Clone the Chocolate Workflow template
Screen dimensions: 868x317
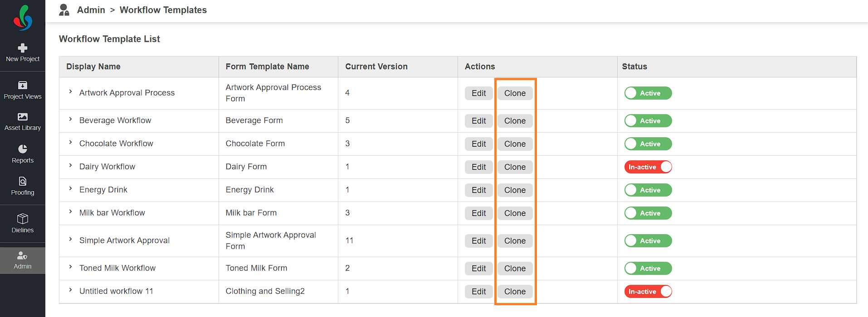(x=515, y=144)
